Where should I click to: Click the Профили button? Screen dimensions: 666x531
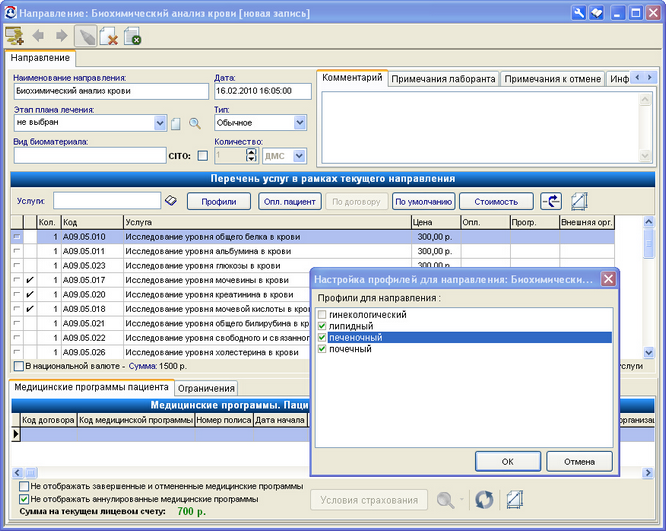point(219,202)
